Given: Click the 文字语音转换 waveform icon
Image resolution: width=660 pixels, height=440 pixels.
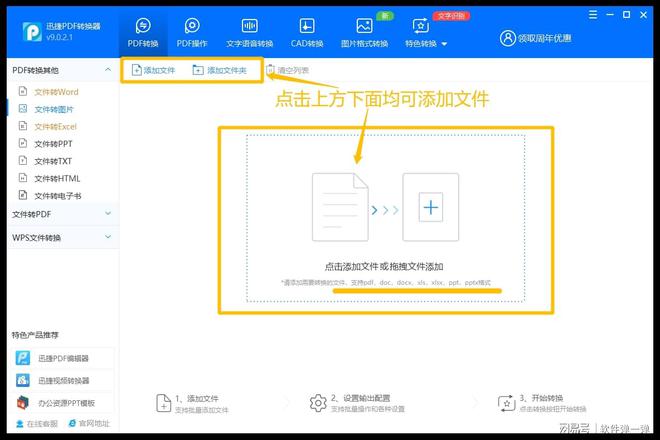Looking at the screenshot, I should pyautogui.click(x=250, y=26).
